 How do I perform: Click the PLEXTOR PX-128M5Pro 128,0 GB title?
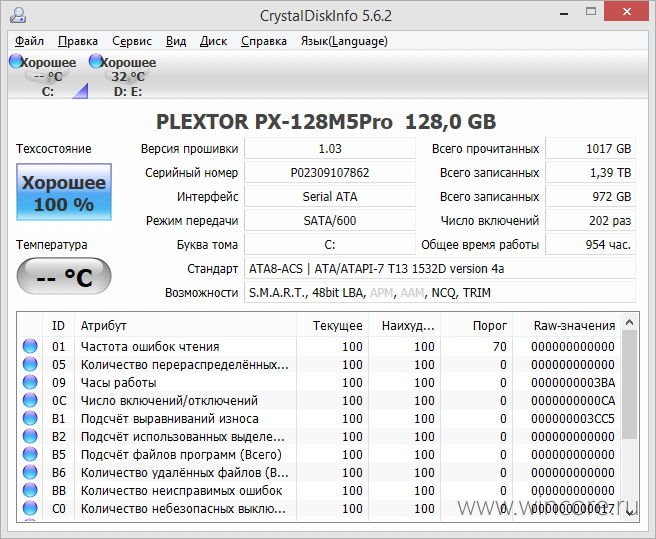click(x=326, y=122)
